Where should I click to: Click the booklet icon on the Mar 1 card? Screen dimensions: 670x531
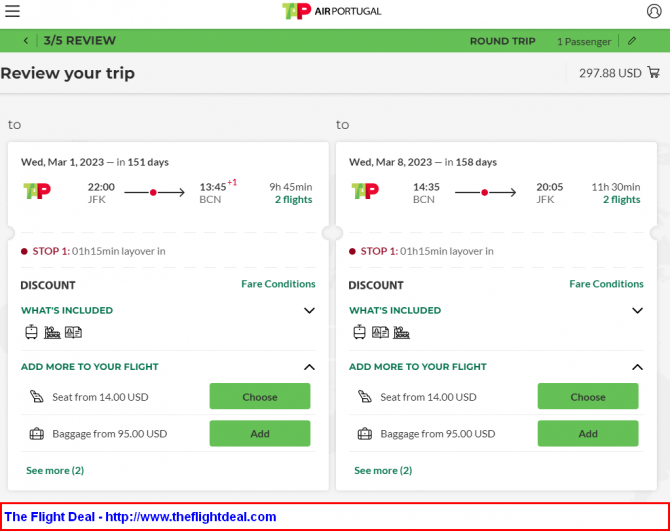coord(73,332)
